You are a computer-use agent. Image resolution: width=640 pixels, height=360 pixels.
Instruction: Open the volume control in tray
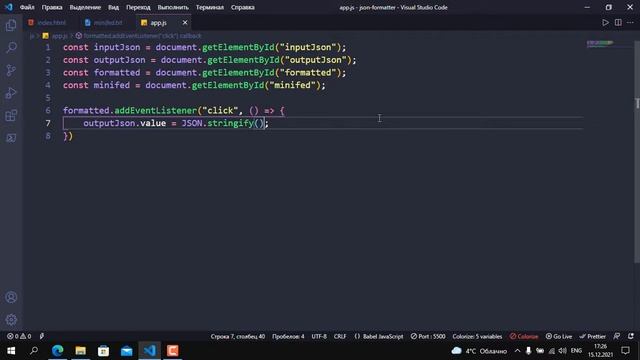click(x=562, y=351)
